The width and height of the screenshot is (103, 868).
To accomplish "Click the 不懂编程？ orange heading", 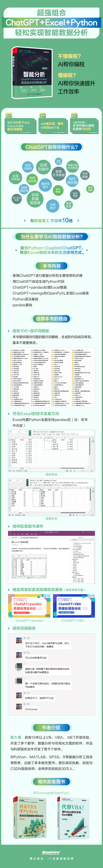I will (x=69, y=56).
